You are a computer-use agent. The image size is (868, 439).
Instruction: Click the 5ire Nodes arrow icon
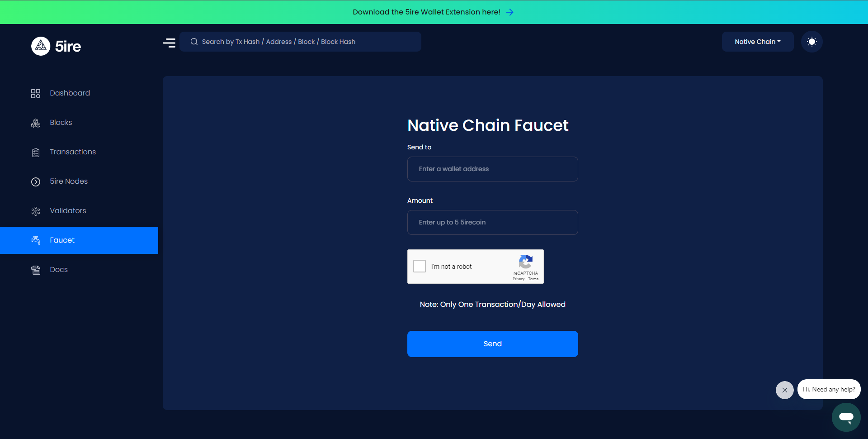(x=36, y=182)
